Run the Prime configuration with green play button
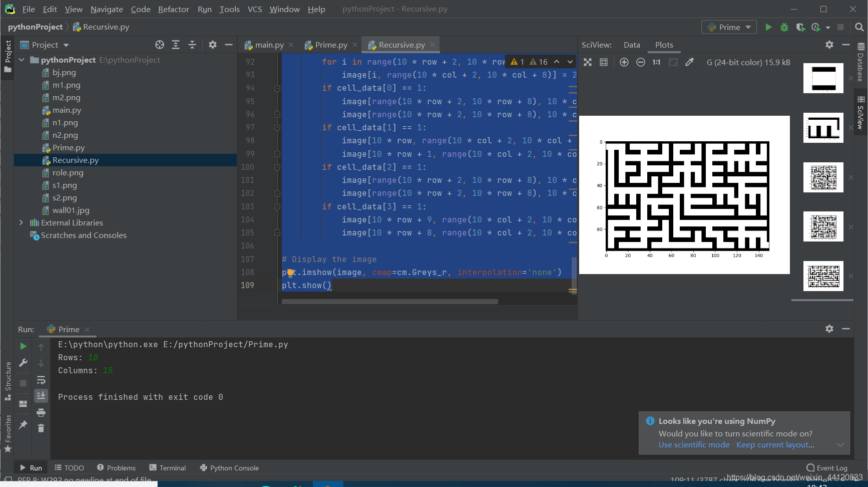Image resolution: width=868 pixels, height=487 pixels. pos(768,27)
